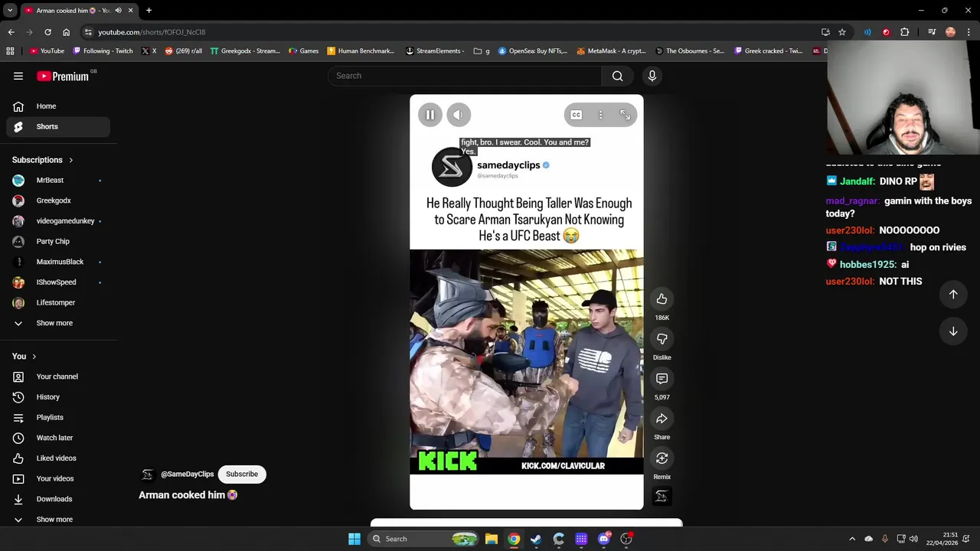The width and height of the screenshot is (980, 551).
Task: Open Playlists
Action: click(x=58, y=417)
